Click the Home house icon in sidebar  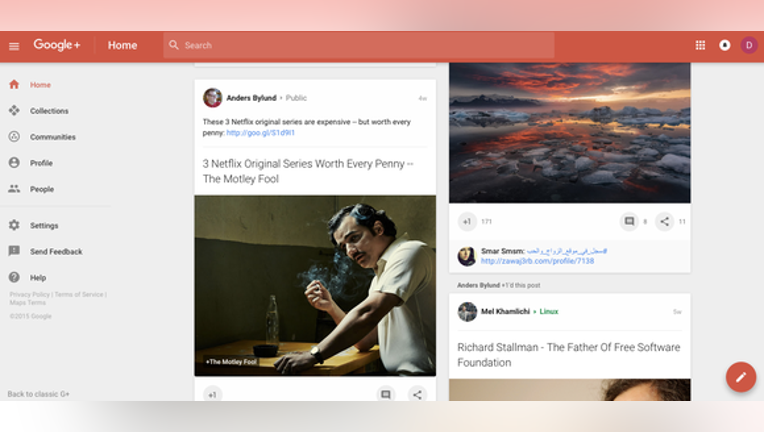(x=14, y=84)
